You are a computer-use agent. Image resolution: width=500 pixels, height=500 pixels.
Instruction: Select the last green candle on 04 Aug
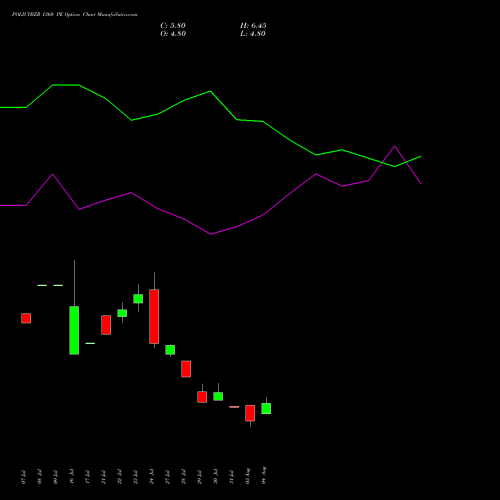click(x=266, y=408)
